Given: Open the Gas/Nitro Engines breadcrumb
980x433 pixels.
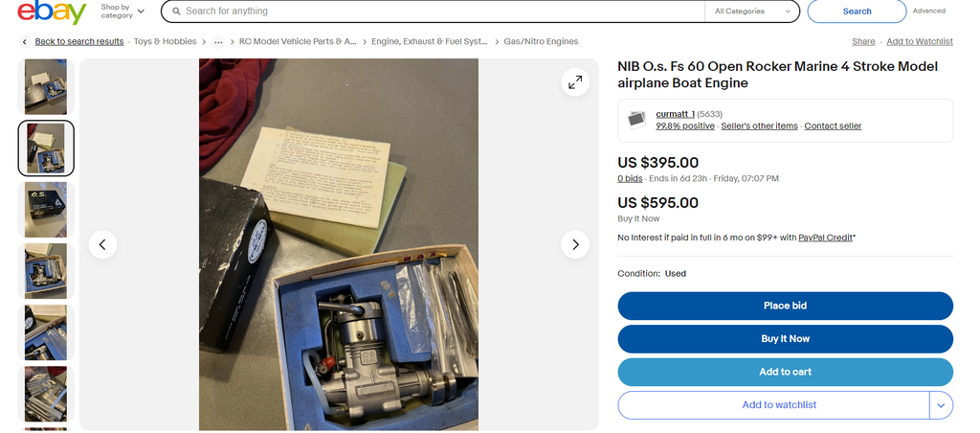Looking at the screenshot, I should pyautogui.click(x=541, y=42).
